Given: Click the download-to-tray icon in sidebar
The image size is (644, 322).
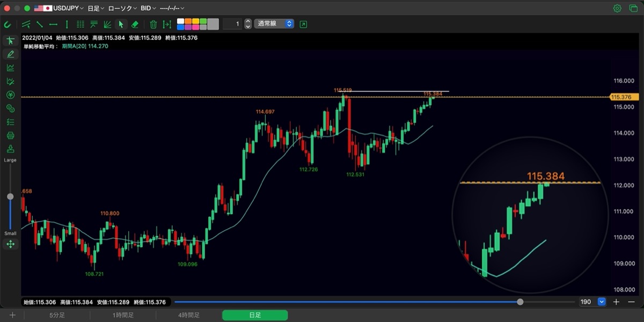Looking at the screenshot, I should click(x=10, y=149).
